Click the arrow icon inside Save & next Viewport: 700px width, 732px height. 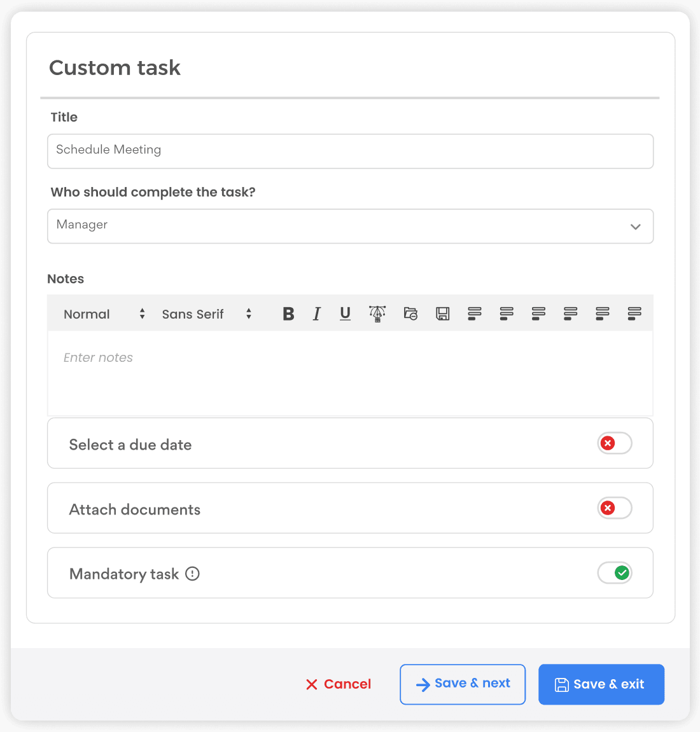pyautogui.click(x=422, y=684)
